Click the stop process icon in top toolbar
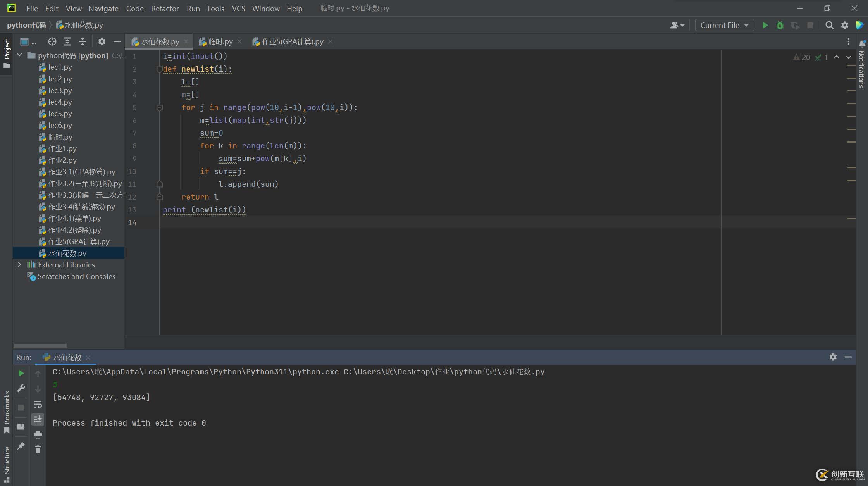 810,25
